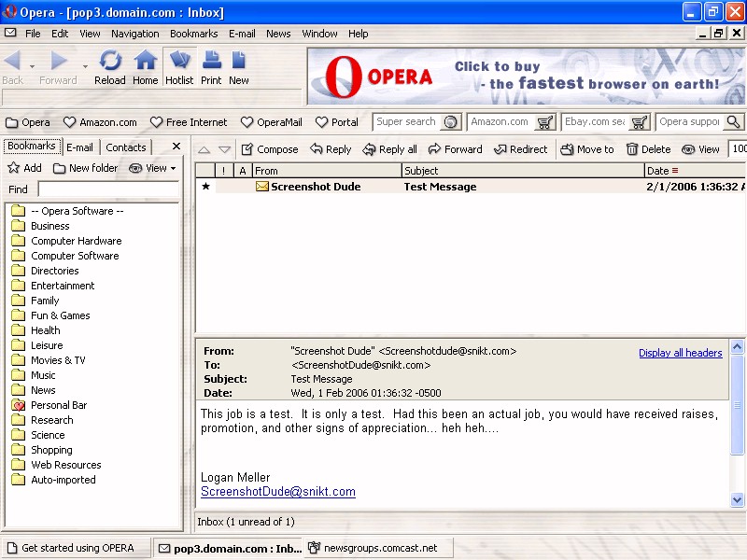747x560 pixels.
Task: Switch to Get started using OPERA window
Action: 77,548
